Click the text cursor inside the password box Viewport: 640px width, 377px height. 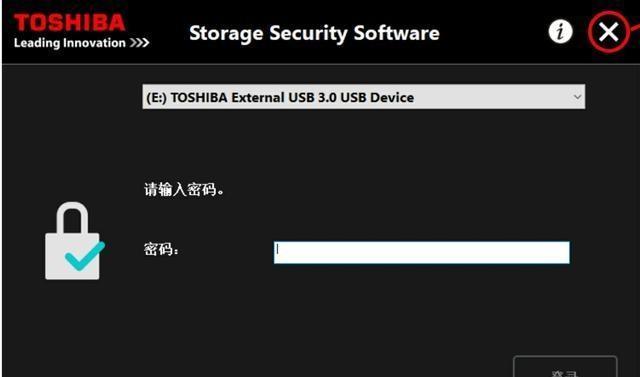coord(278,249)
